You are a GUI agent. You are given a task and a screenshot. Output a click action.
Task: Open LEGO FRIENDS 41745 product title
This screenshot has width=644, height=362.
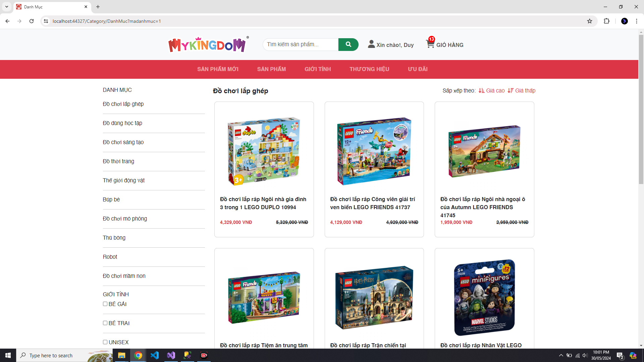coord(483,207)
